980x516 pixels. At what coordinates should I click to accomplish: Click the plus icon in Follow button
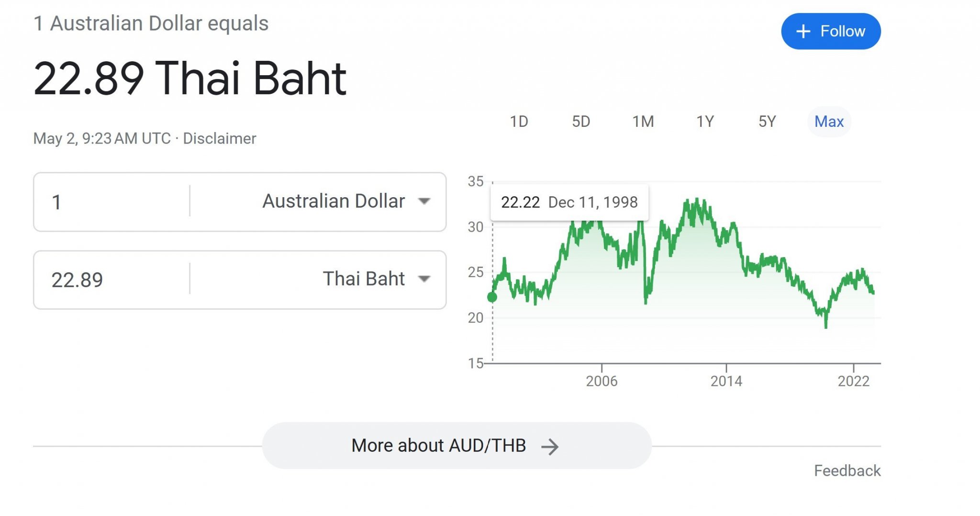click(803, 32)
